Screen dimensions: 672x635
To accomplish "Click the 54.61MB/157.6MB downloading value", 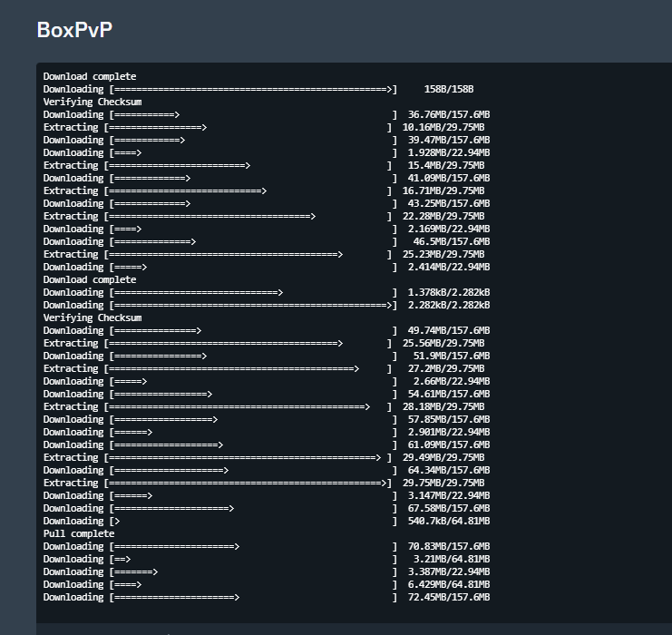I will (x=449, y=394).
